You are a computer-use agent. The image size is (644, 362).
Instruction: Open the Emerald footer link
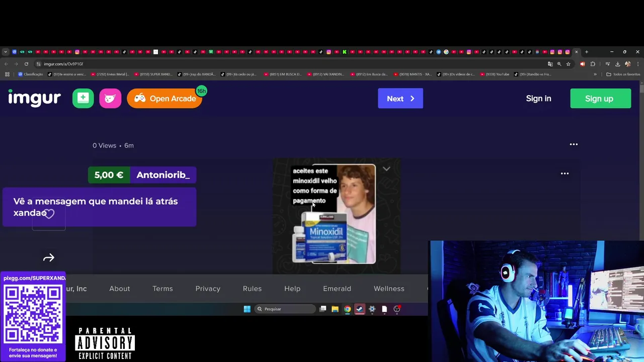[337, 289]
